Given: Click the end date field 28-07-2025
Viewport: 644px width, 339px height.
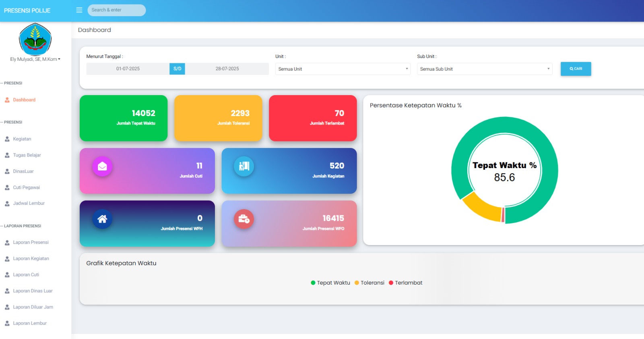Looking at the screenshot, I should [x=227, y=69].
